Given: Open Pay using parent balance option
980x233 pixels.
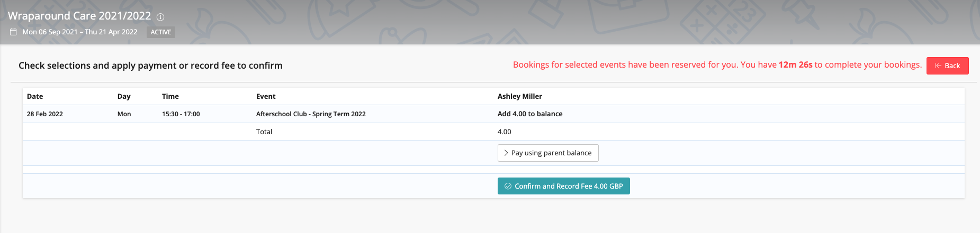Looking at the screenshot, I should [x=548, y=153].
